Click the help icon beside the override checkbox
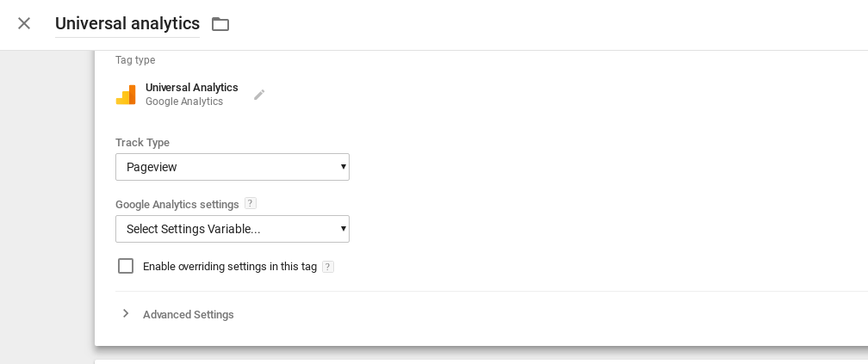The height and width of the screenshot is (364, 868). pos(328,267)
